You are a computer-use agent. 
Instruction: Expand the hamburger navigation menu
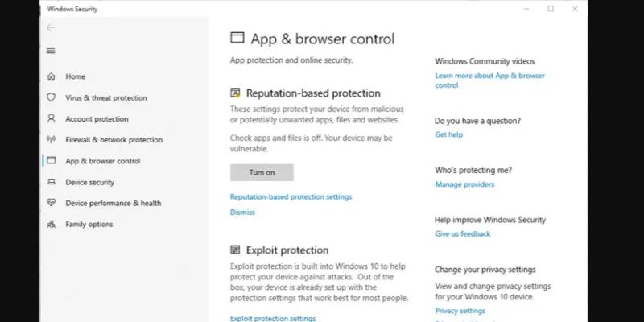tap(51, 51)
